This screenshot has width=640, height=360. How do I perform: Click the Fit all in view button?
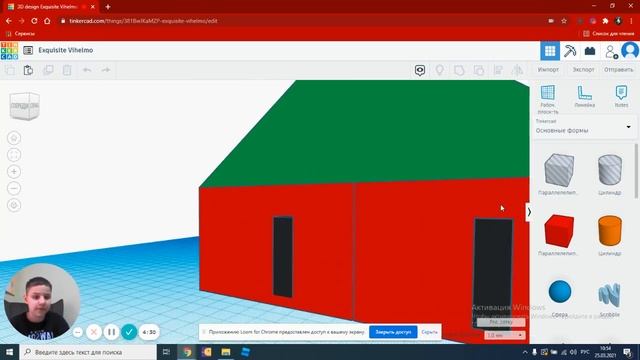(14, 155)
